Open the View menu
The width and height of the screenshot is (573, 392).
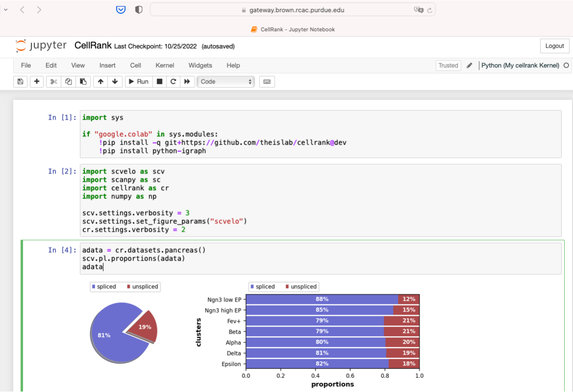coord(78,65)
